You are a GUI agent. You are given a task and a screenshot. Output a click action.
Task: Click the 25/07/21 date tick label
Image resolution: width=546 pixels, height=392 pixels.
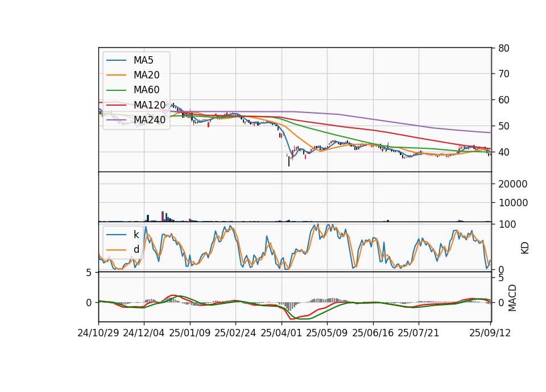tap(419, 333)
